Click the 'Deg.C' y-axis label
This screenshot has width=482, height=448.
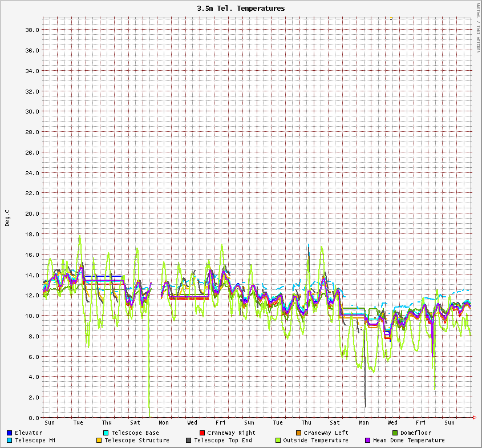[x=7, y=217]
